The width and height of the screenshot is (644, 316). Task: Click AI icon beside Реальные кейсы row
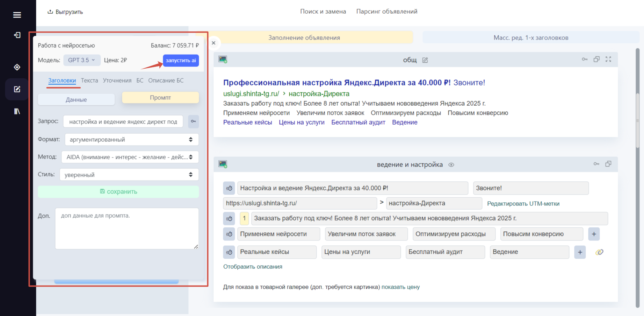(x=229, y=252)
